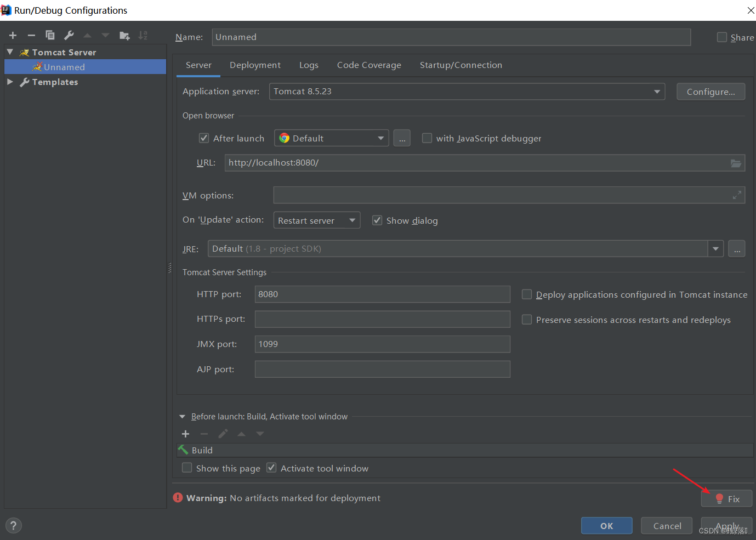Screen dimensions: 756x540
Task: Click the Fix button
Action: click(727, 499)
